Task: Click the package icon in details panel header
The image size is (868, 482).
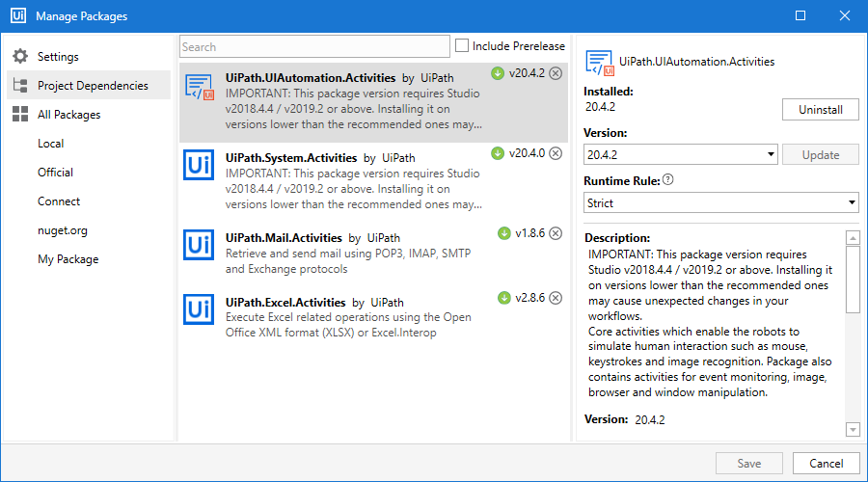Action: (600, 63)
